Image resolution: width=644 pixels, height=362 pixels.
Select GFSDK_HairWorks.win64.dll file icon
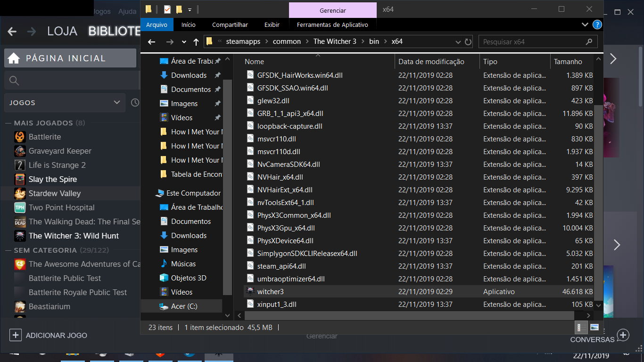[250, 75]
